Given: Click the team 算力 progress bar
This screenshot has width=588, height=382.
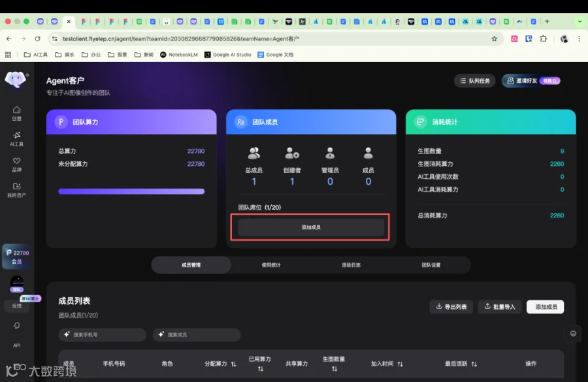Looking at the screenshot, I should point(131,191).
